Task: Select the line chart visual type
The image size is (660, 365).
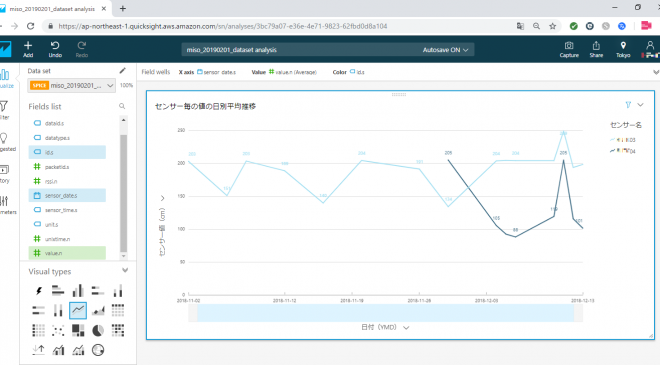Action: pyautogui.click(x=78, y=310)
